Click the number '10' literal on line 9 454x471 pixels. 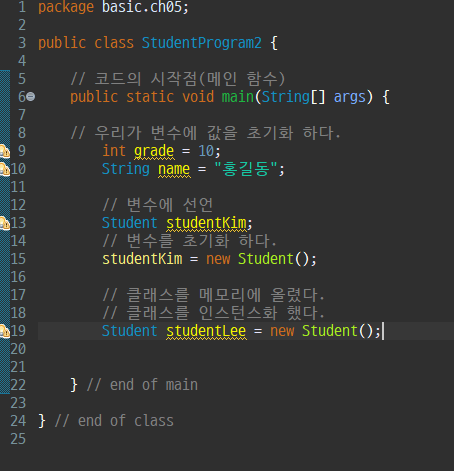[x=206, y=151]
